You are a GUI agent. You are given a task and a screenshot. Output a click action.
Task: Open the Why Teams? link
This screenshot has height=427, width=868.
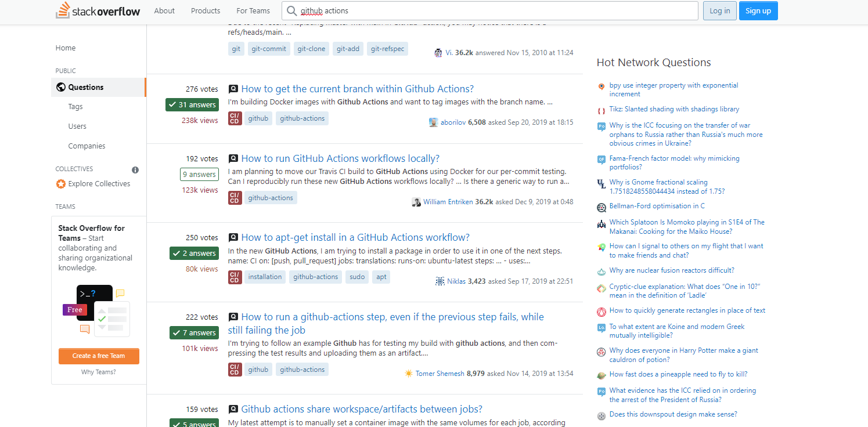(98, 371)
